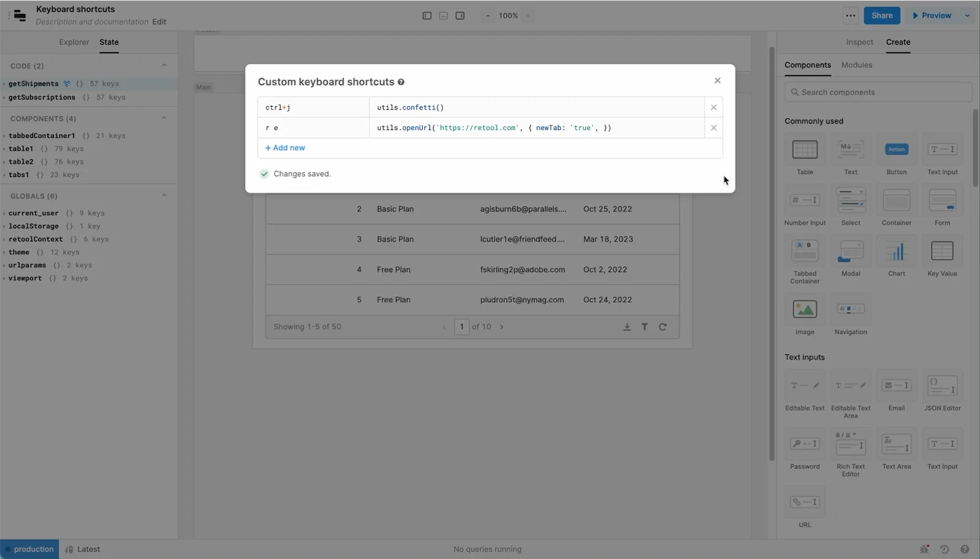This screenshot has height=559, width=980.
Task: Click the help icon beside dialog title
Action: 401,82
